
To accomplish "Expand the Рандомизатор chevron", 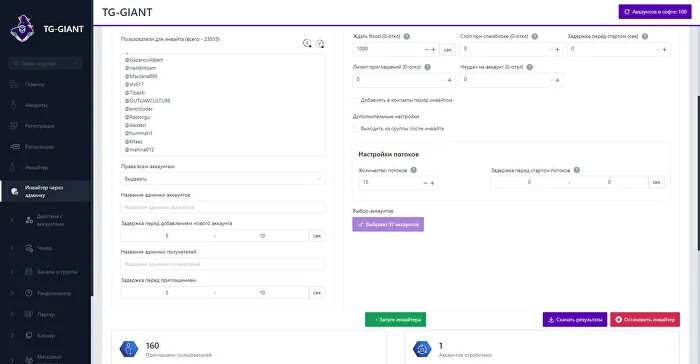I will pyautogui.click(x=12, y=293).
